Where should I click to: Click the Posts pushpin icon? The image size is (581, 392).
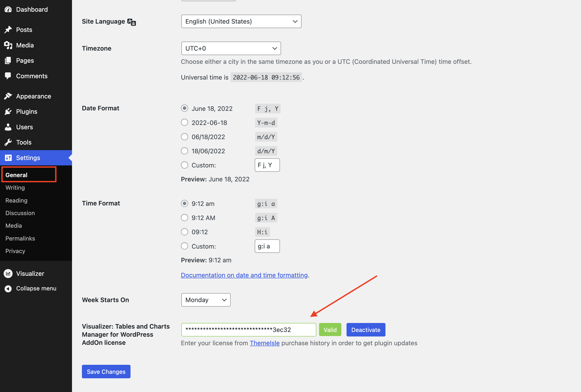pyautogui.click(x=8, y=30)
